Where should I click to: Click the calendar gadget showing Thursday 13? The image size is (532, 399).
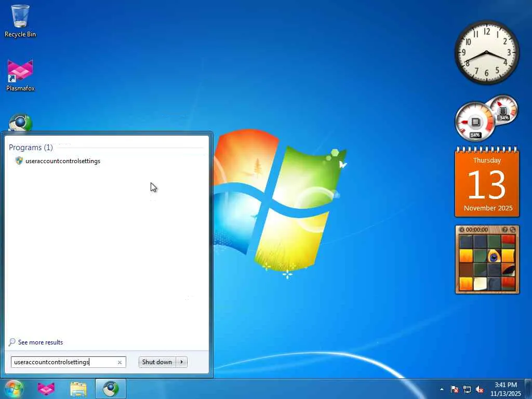487,182
